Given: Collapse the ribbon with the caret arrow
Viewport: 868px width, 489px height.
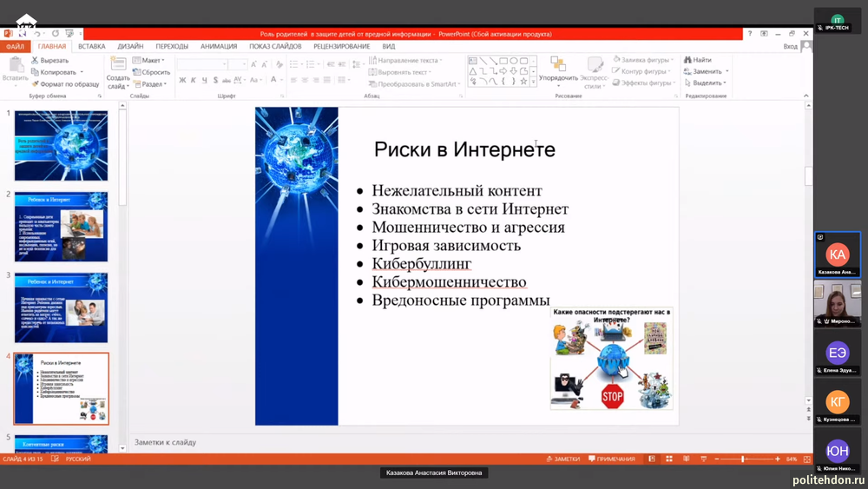Looking at the screenshot, I should (806, 96).
